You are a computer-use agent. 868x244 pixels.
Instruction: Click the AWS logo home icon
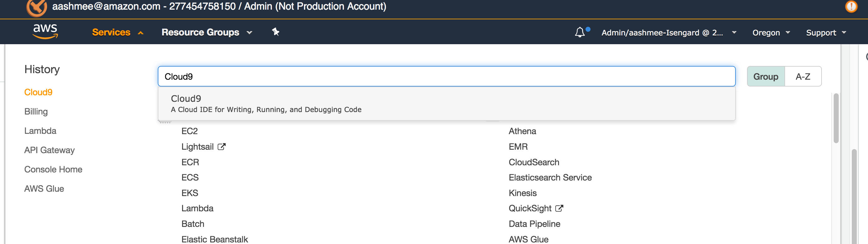[45, 32]
